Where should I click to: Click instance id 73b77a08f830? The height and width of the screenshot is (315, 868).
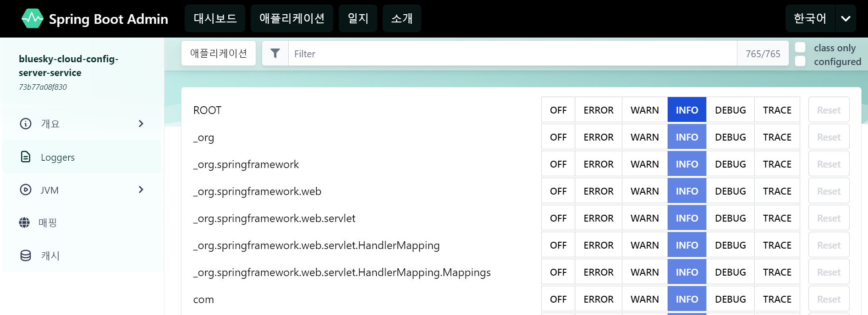(x=43, y=87)
